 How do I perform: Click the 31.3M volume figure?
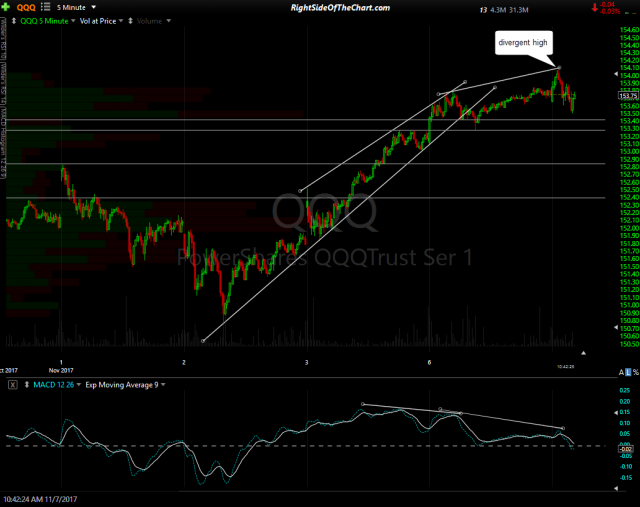click(518, 10)
